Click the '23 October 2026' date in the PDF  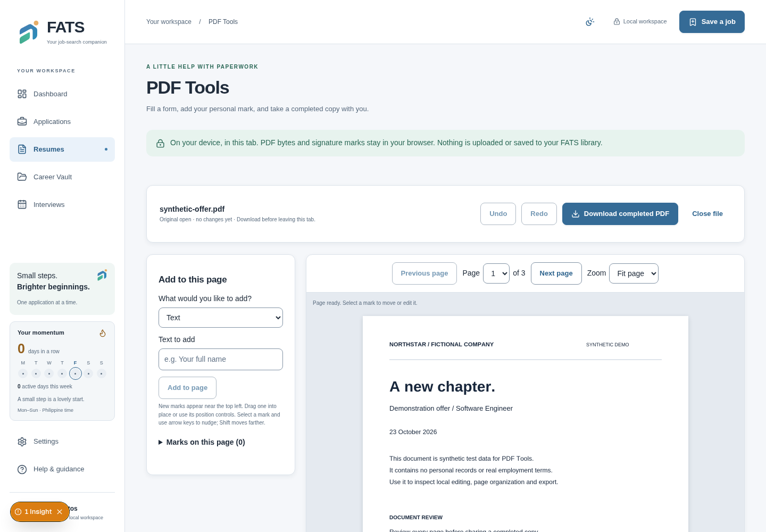point(413,432)
